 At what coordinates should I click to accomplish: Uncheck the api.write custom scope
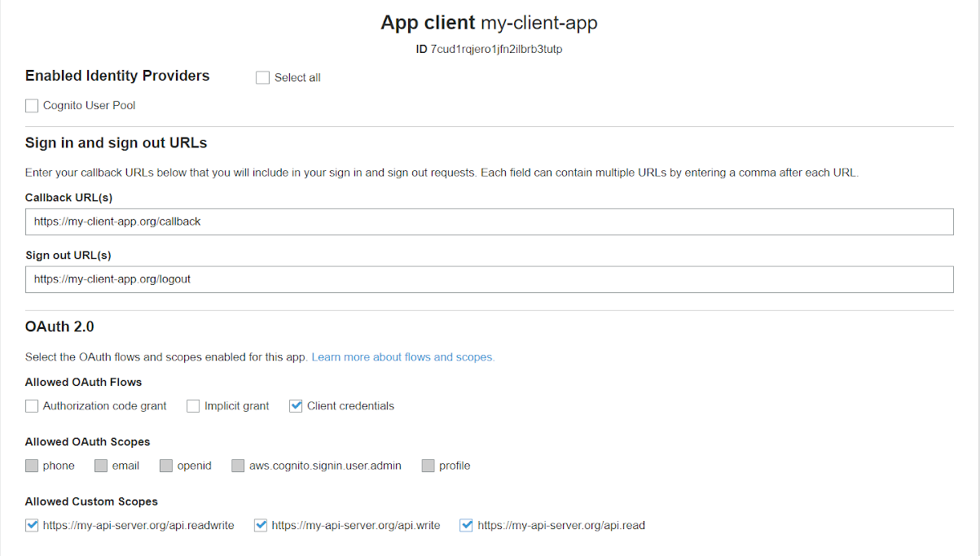260,525
